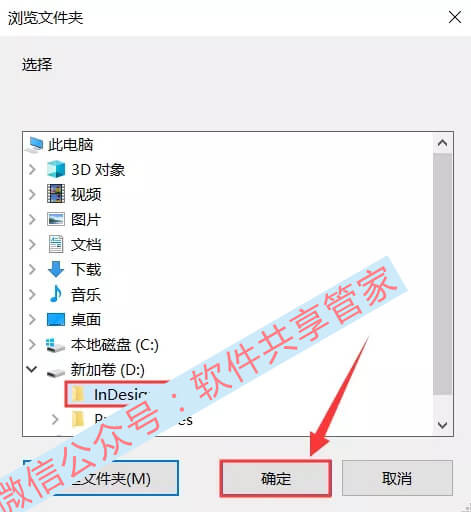Expand the 3D 对象 tree node
Image resolution: width=471 pixels, height=512 pixels.
point(32,169)
